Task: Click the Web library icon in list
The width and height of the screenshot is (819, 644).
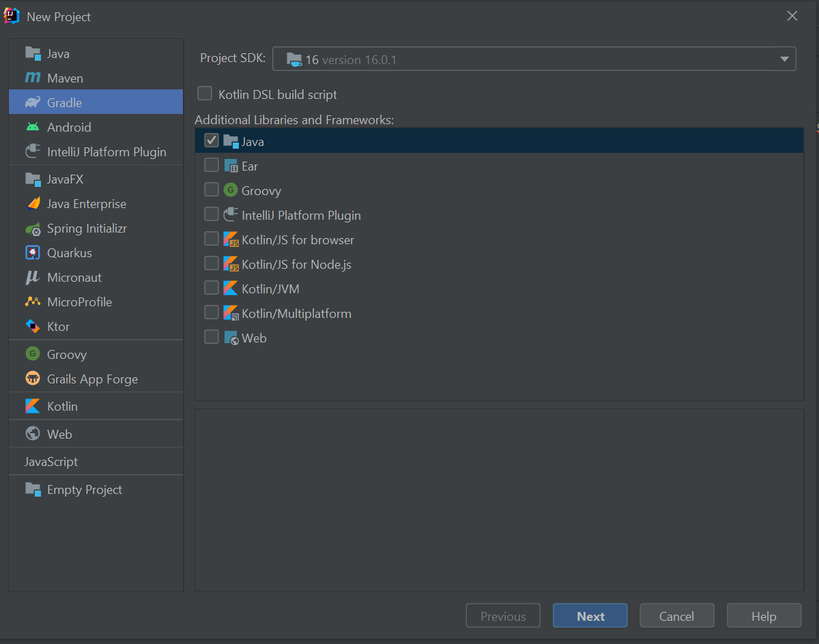Action: click(231, 338)
